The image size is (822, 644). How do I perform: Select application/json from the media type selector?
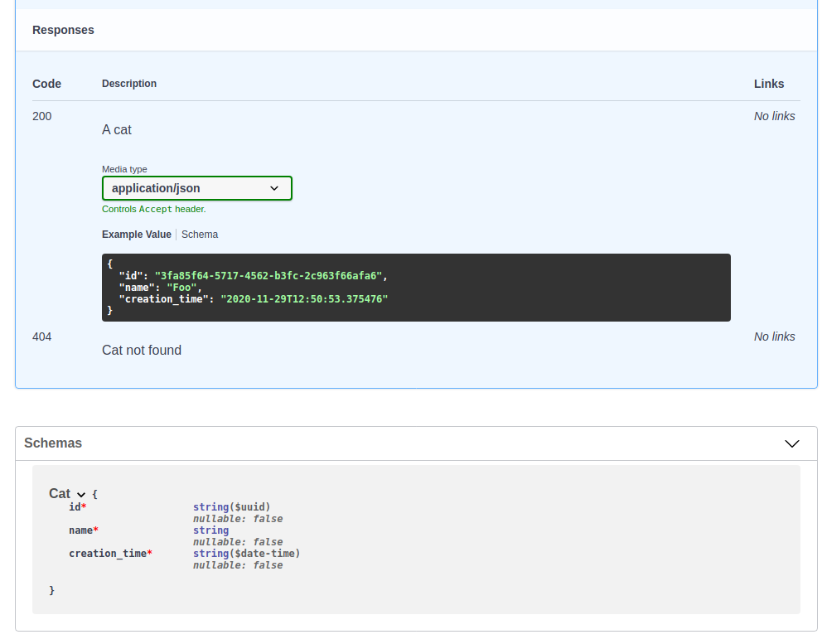pos(196,188)
